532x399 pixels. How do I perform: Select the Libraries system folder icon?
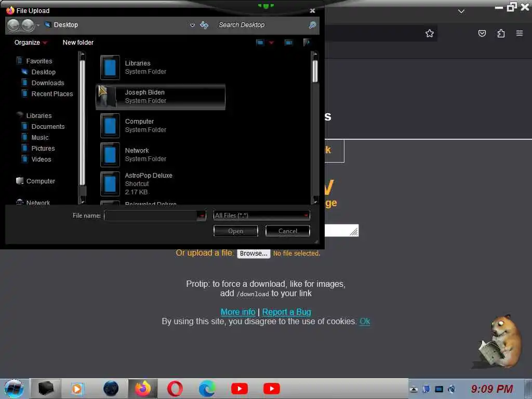[x=110, y=68]
